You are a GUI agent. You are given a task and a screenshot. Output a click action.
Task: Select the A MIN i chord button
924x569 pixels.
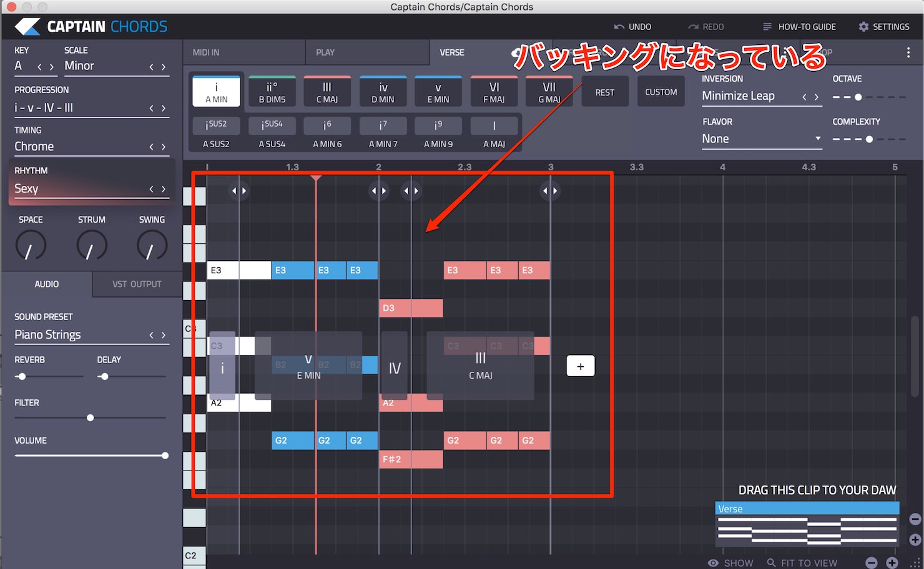(217, 92)
